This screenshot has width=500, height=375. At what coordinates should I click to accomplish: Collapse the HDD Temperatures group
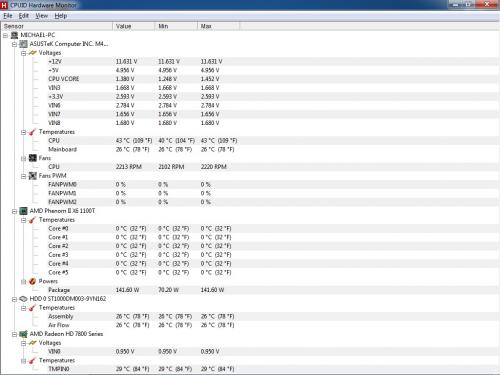coord(23,308)
